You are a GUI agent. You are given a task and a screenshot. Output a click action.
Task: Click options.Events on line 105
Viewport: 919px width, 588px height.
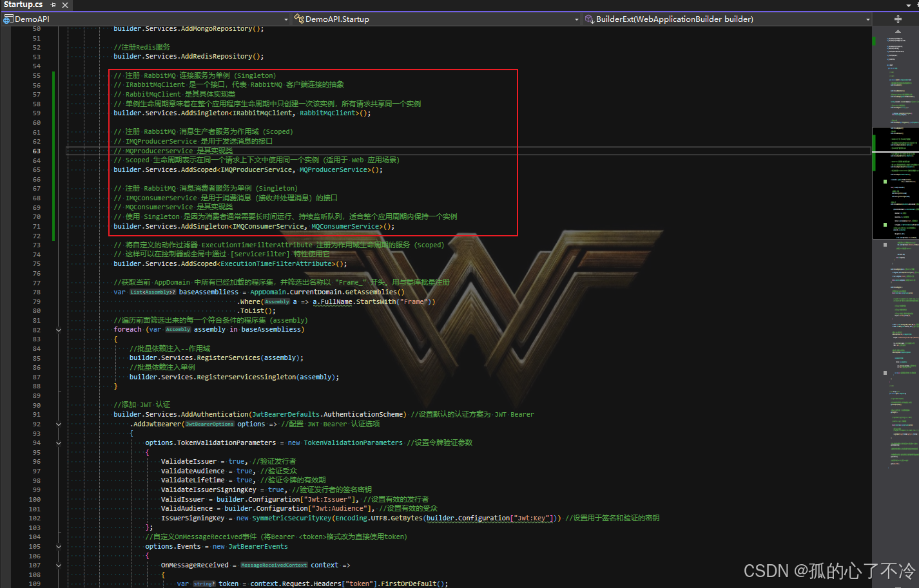[173, 547]
